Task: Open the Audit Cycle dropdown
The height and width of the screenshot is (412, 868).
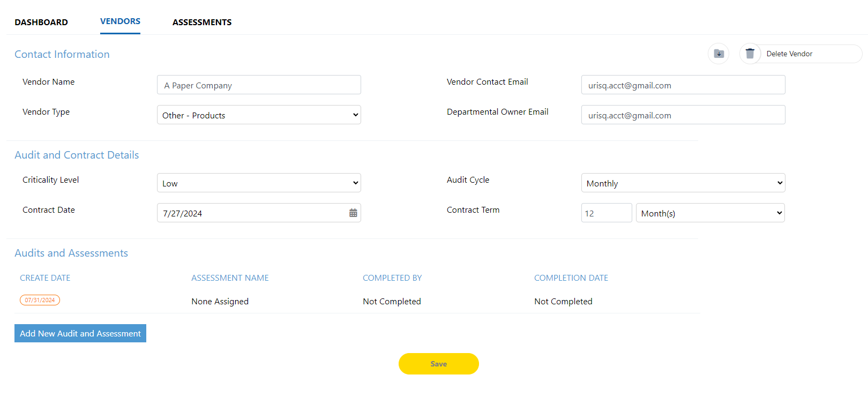Action: click(x=683, y=183)
